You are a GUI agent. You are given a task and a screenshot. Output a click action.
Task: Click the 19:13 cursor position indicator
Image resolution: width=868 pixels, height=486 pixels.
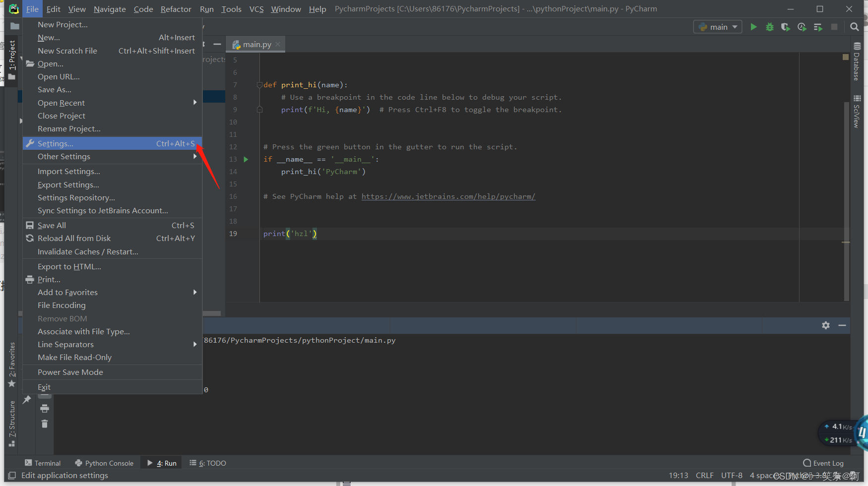tap(678, 476)
